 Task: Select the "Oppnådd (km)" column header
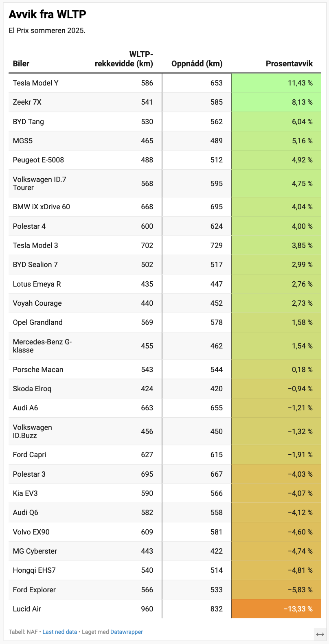[197, 64]
